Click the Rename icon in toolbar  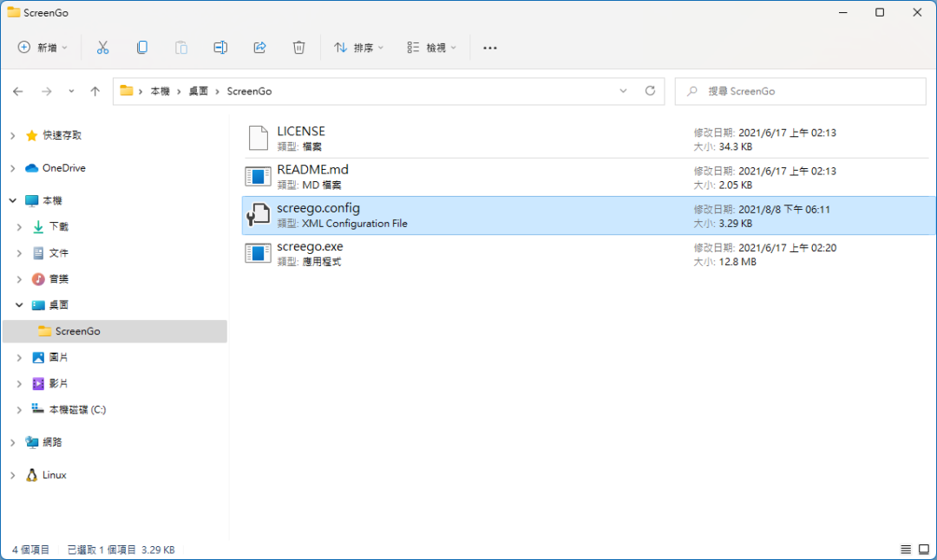pyautogui.click(x=220, y=48)
